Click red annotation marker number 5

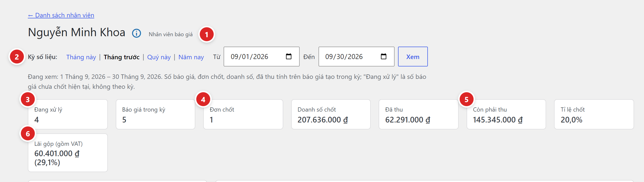click(x=467, y=99)
